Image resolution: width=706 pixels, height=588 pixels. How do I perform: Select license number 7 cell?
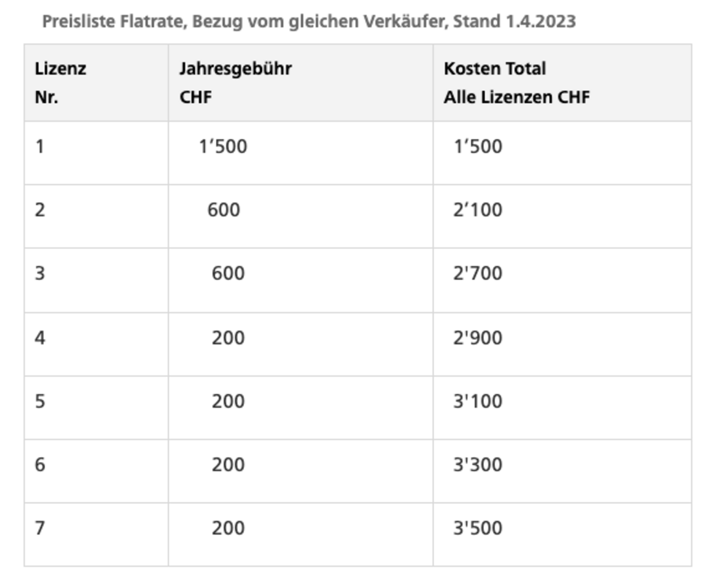tap(40, 528)
